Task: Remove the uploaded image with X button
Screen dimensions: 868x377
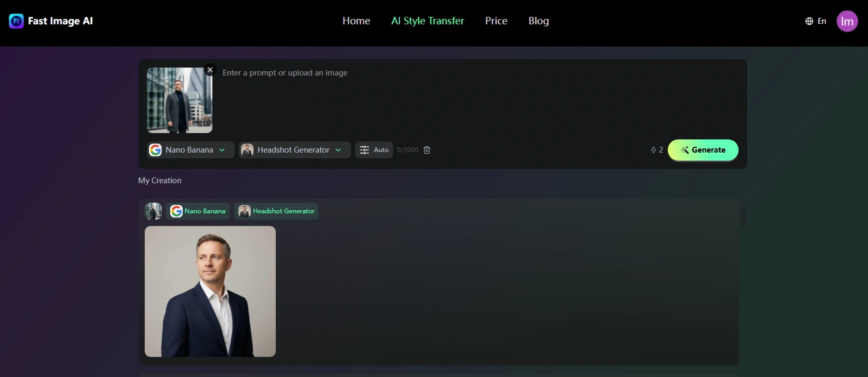Action: point(210,70)
